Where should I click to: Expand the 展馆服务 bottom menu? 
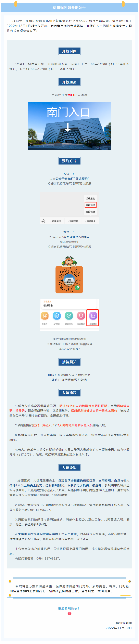90,221
